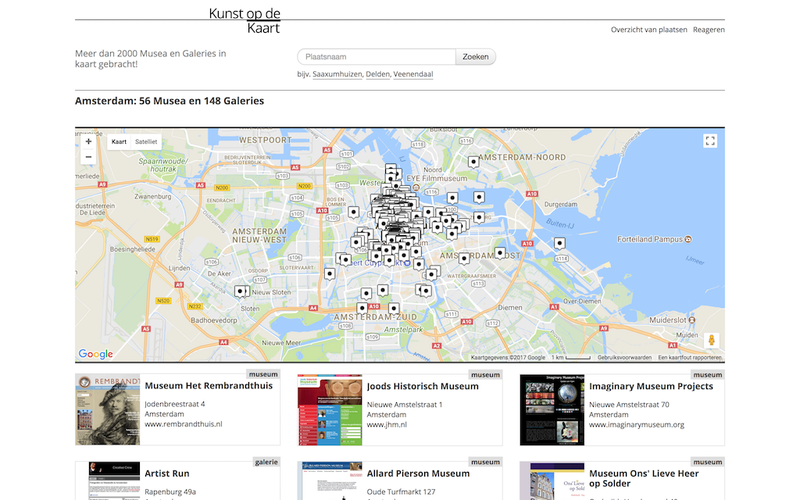Click the Kunst op de Kaart logo
Viewport: 800px width, 500px height.
point(245,20)
